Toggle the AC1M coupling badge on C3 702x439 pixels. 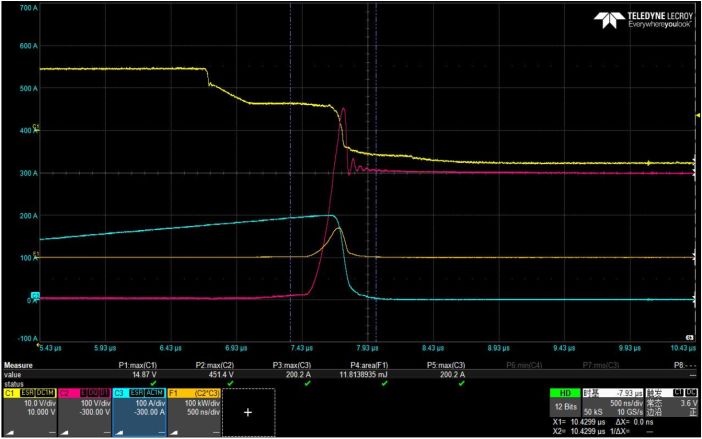154,393
